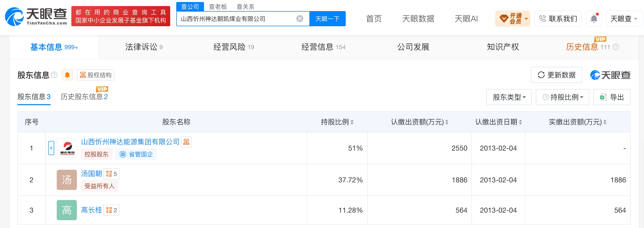Image resolution: width=644 pixels, height=228 pixels.
Task: Open 天眼AI in the top navigation
Action: [466, 19]
